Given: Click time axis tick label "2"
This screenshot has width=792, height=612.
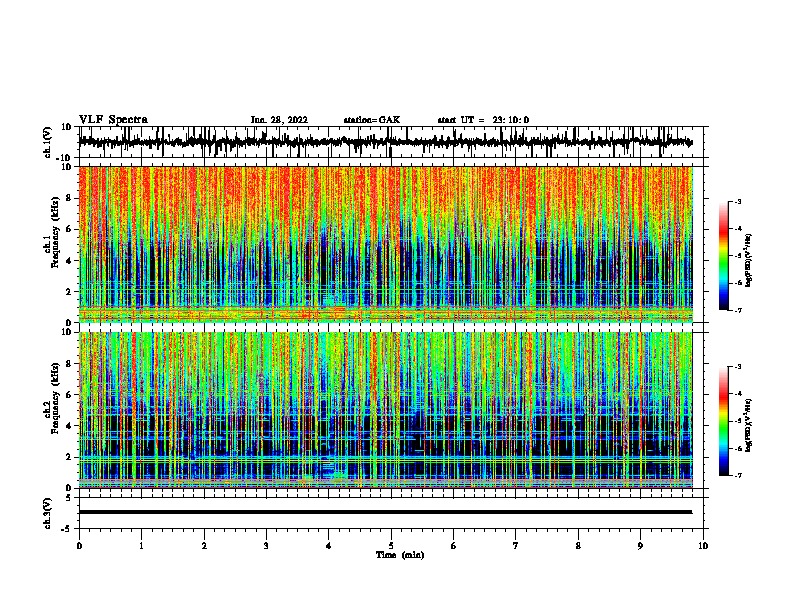Looking at the screenshot, I should [x=204, y=546].
